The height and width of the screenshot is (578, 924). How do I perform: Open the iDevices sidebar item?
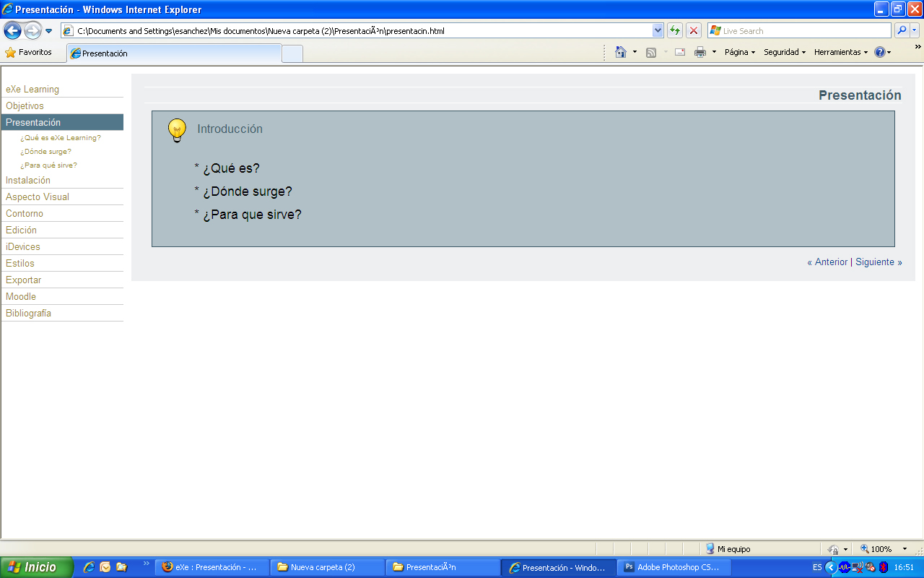tap(23, 246)
